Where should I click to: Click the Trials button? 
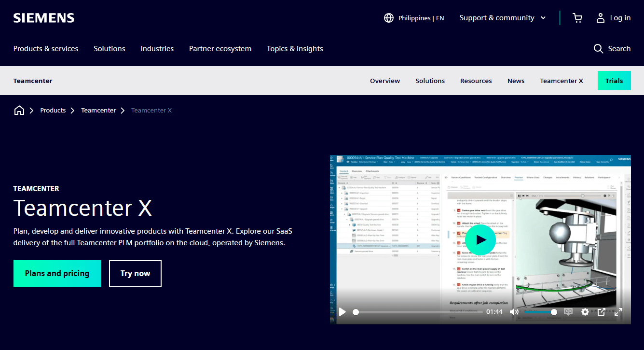(x=614, y=81)
